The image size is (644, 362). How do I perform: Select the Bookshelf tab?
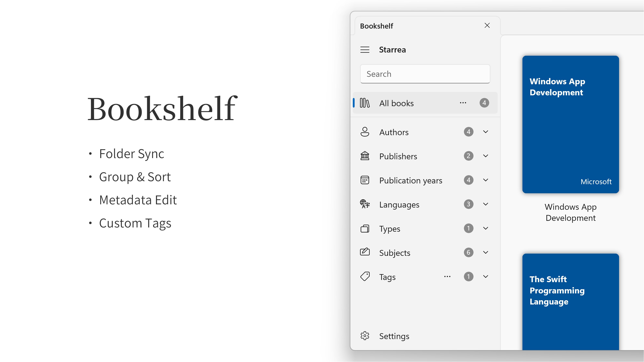coord(377,26)
